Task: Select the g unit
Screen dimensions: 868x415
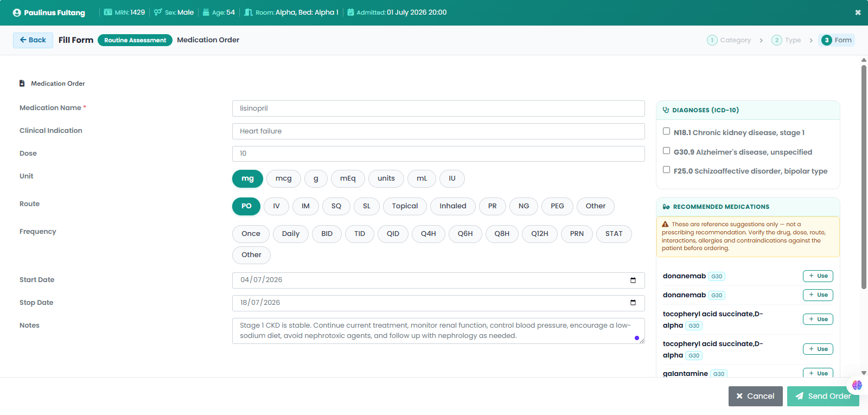Action: pyautogui.click(x=316, y=178)
